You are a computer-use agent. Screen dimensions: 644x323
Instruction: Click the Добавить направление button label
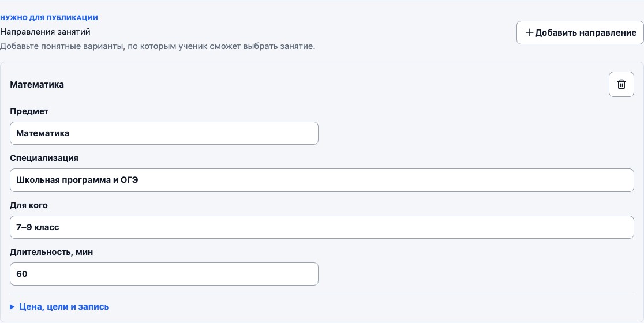(x=585, y=32)
